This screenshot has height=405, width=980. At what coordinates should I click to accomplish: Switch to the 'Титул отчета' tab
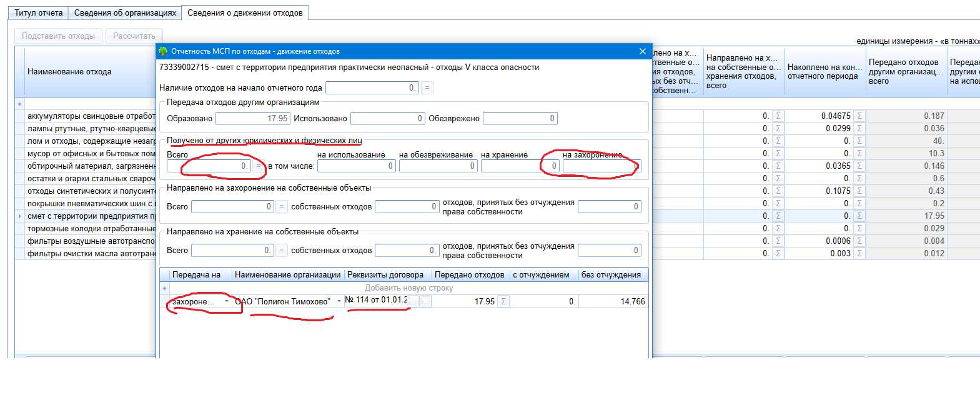[38, 12]
